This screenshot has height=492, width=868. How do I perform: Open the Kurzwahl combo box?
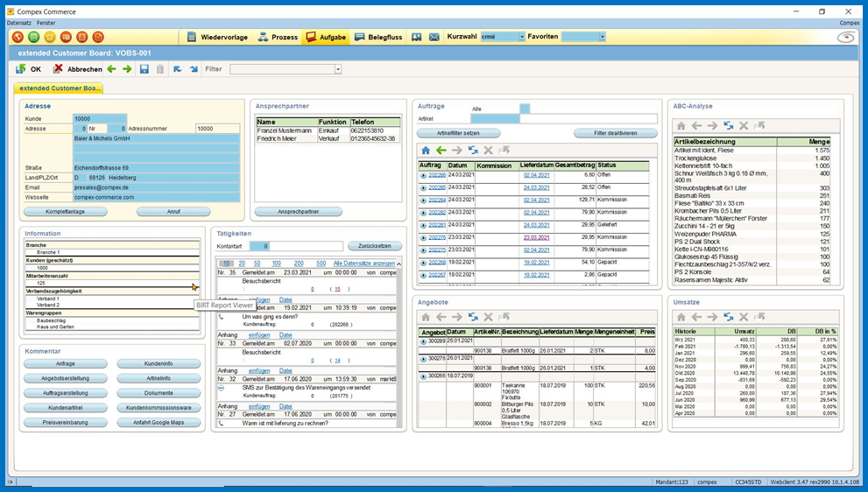(x=521, y=37)
